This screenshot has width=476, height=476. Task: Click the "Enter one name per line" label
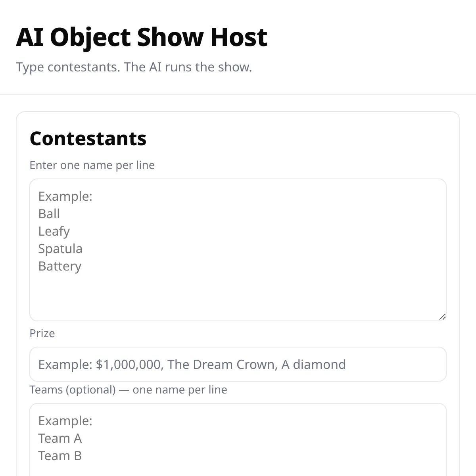click(x=92, y=165)
